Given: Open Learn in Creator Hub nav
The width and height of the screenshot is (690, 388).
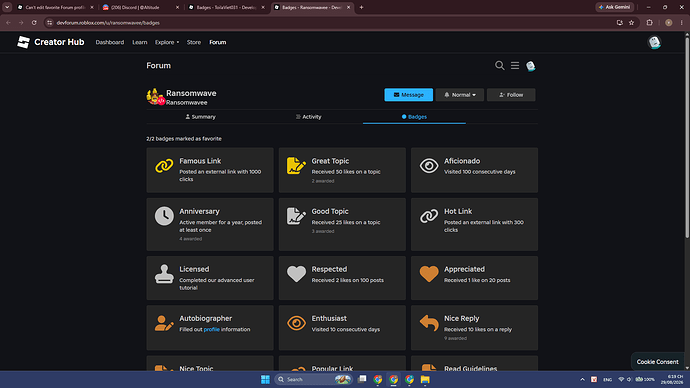Looking at the screenshot, I should [139, 42].
